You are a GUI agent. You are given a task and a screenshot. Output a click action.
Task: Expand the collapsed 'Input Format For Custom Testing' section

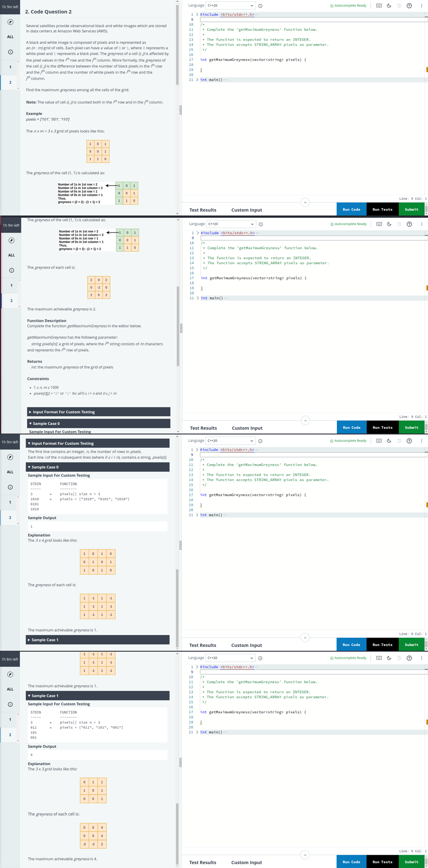click(98, 412)
